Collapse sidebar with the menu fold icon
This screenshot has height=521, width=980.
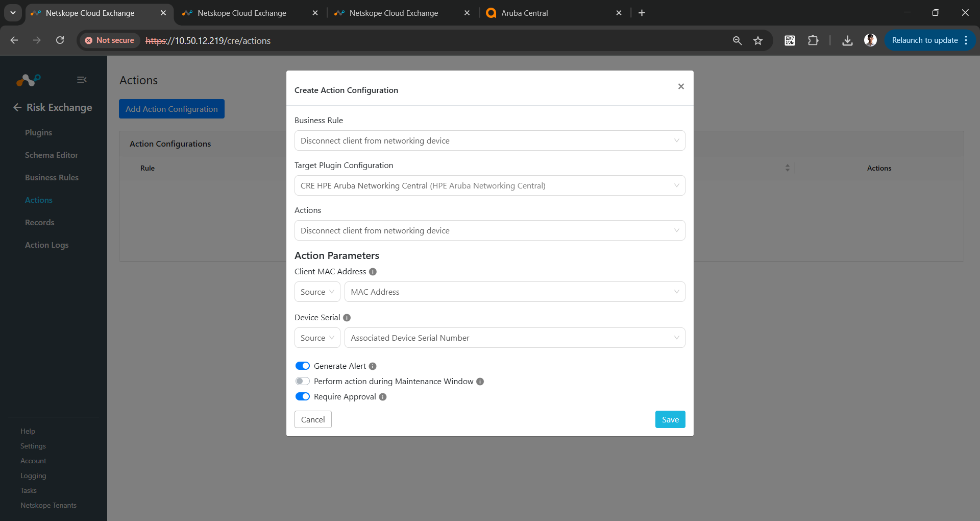coord(82,80)
